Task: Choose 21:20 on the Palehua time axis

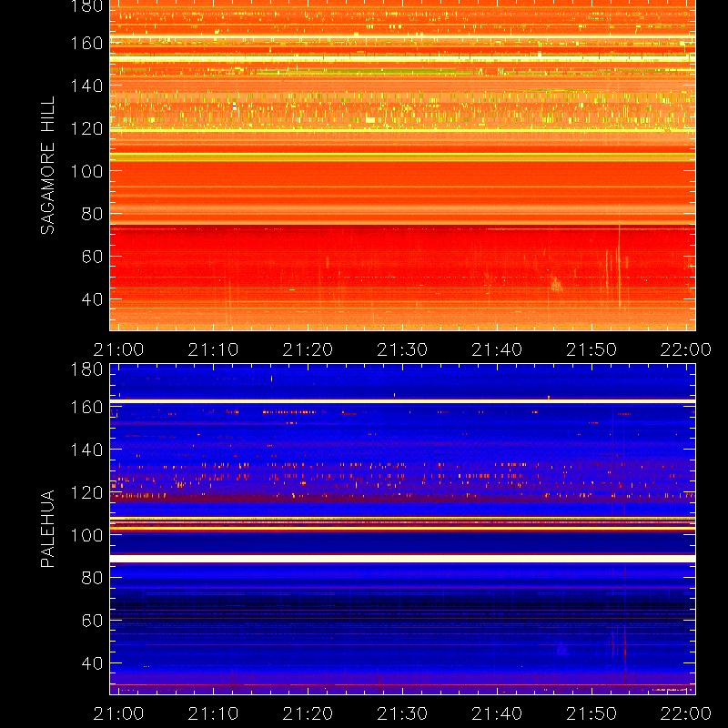Action: (308, 713)
